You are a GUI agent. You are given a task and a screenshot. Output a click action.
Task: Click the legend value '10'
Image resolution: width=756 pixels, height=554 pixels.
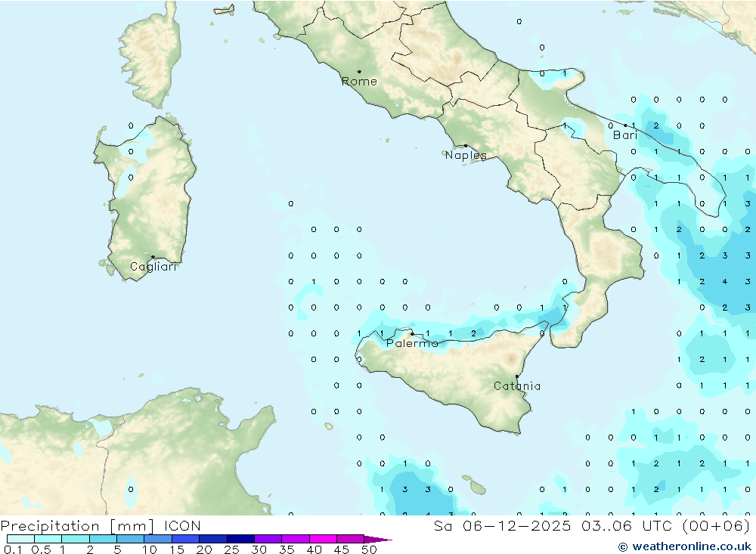coord(150,549)
